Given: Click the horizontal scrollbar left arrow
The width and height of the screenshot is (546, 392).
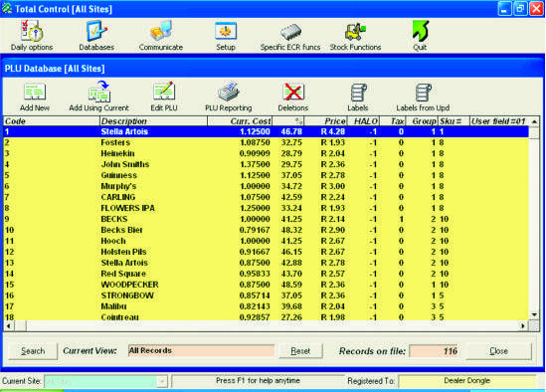Looking at the screenshot, I should click(8, 325).
